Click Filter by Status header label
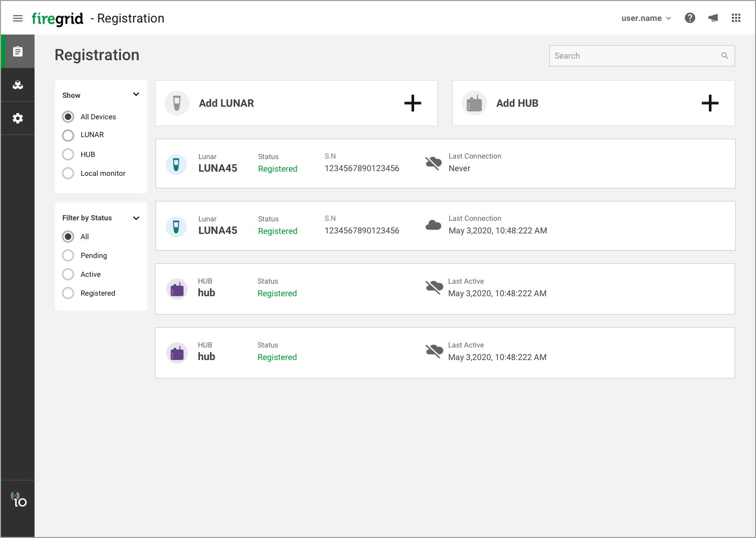This screenshot has height=538, width=756. click(87, 218)
